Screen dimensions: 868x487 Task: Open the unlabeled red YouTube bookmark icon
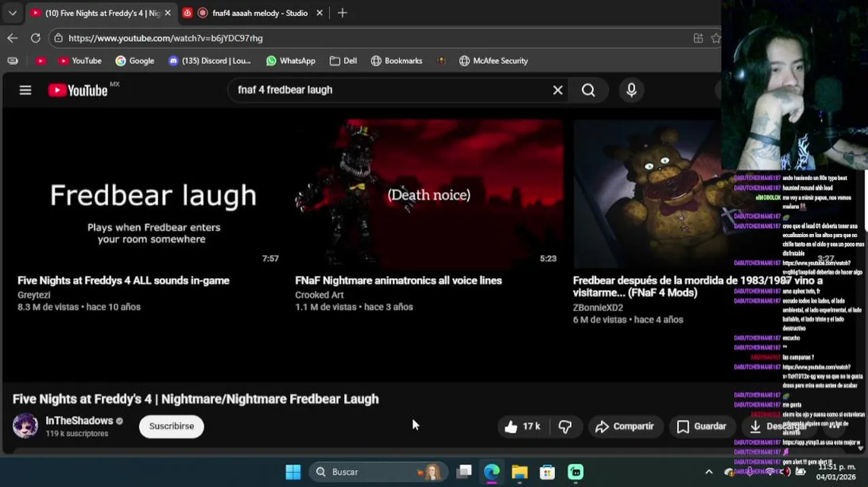click(41, 61)
